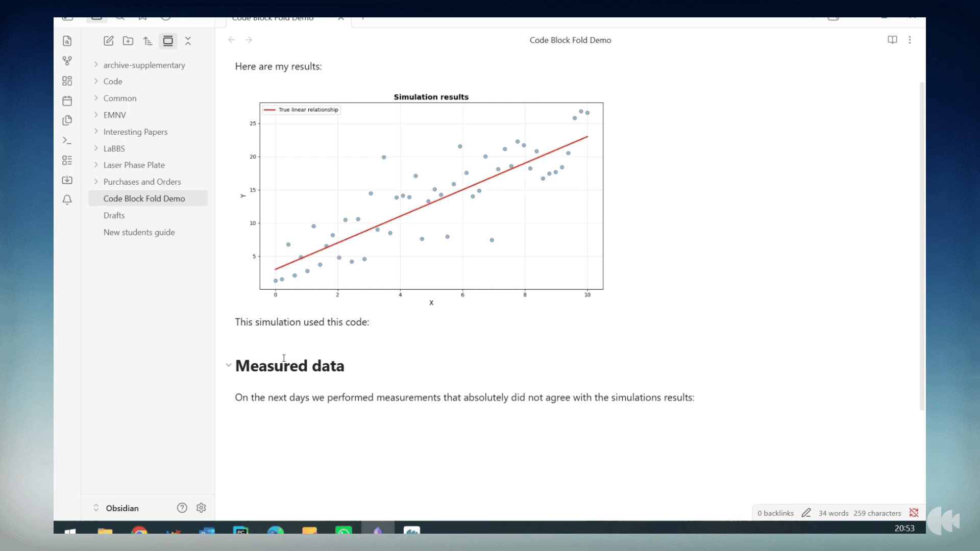Screen dimensions: 980x551
Task: Place cursor in 'Here are my results:' line
Action: (278, 66)
